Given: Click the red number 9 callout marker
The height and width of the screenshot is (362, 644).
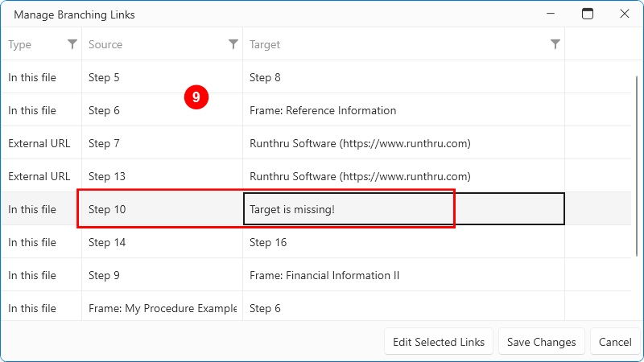Looking at the screenshot, I should [196, 97].
